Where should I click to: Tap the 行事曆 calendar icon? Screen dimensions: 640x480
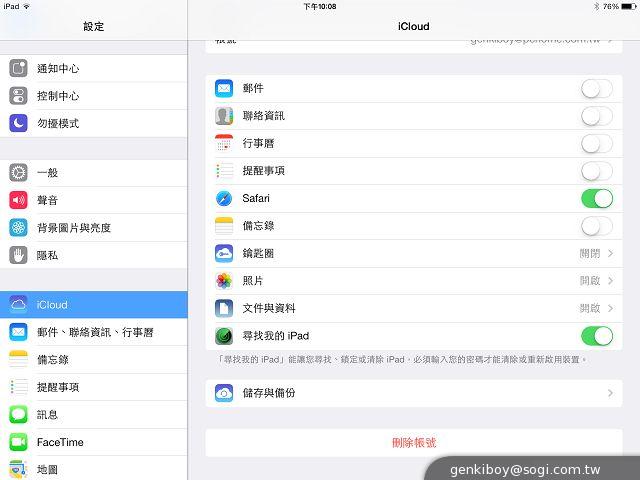(224, 143)
